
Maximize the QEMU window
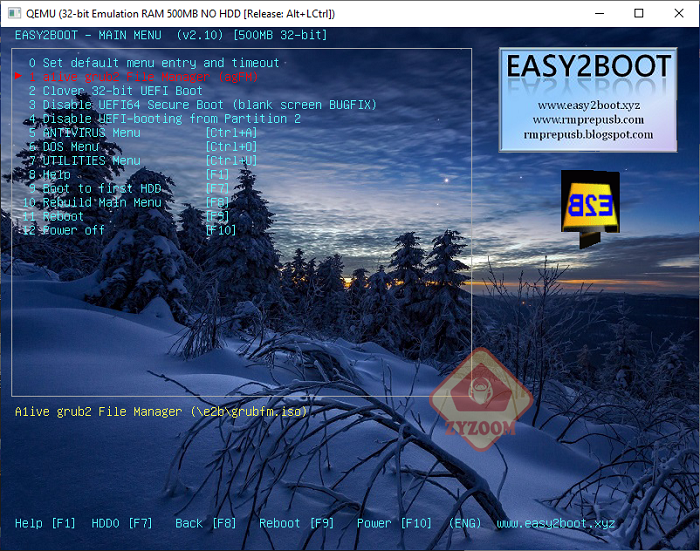click(639, 13)
